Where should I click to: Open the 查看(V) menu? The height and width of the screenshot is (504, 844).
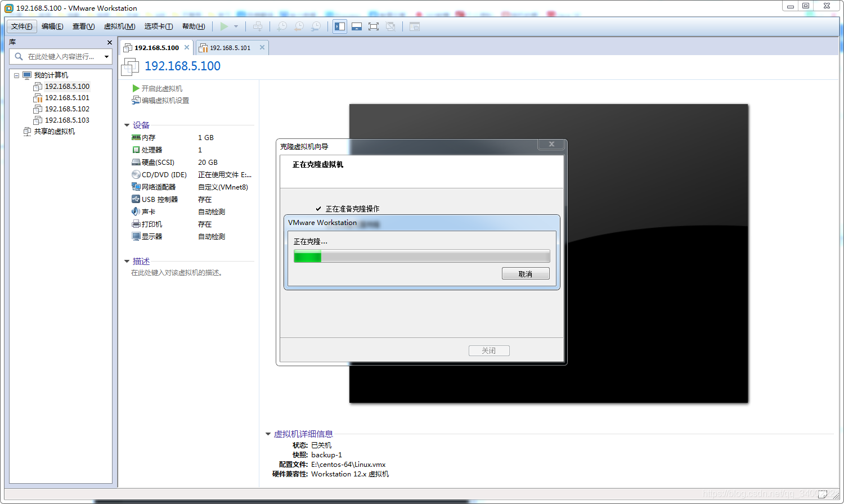click(83, 26)
